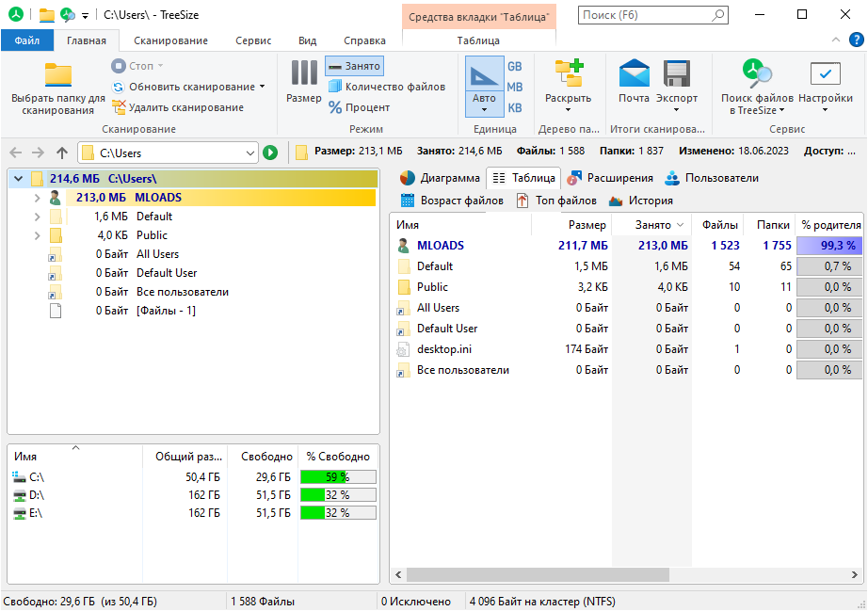Image resolution: width=868 pixels, height=611 pixels.
Task: Open the C:\Users address dropdown
Action: point(252,152)
